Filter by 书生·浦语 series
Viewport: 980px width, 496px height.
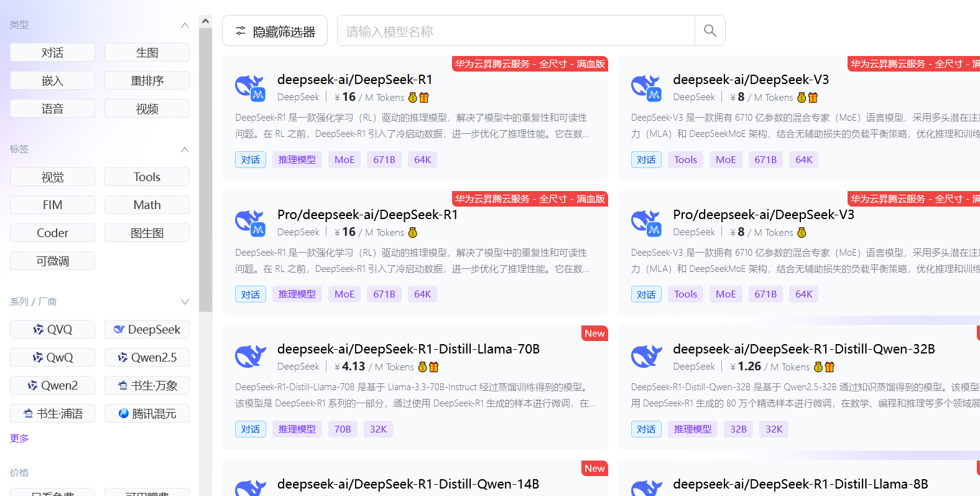click(x=52, y=413)
